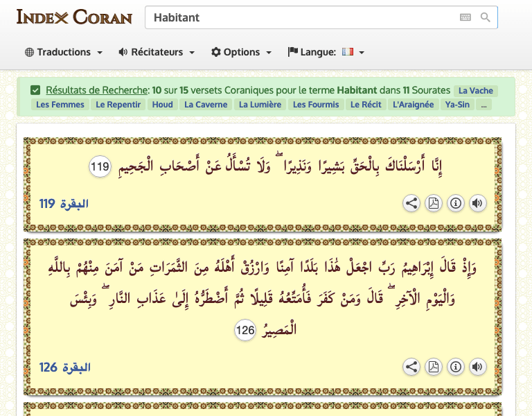Open the Récitateurs dropdown menu
This screenshot has width=532, height=416.
pos(157,52)
